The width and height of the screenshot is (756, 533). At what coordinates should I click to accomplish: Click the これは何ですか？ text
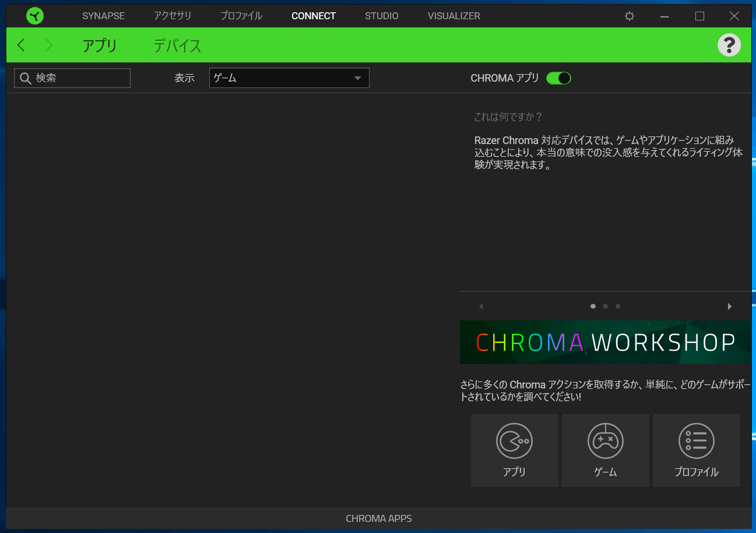(508, 117)
